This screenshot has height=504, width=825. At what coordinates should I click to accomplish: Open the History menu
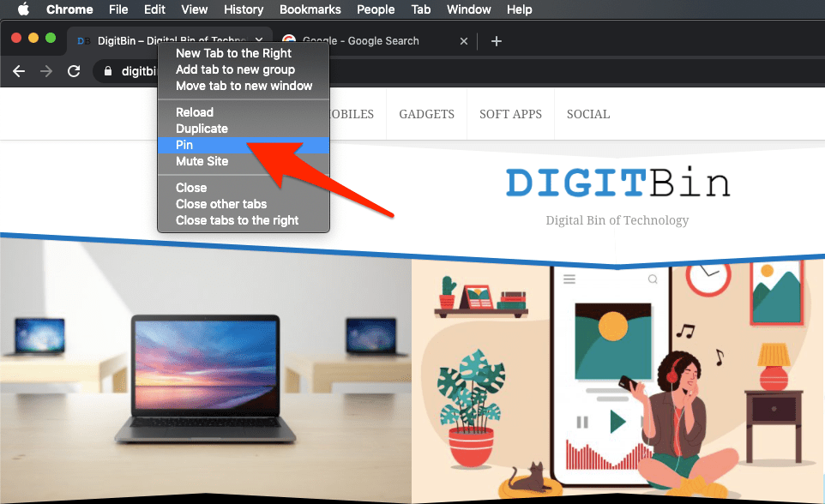(244, 9)
